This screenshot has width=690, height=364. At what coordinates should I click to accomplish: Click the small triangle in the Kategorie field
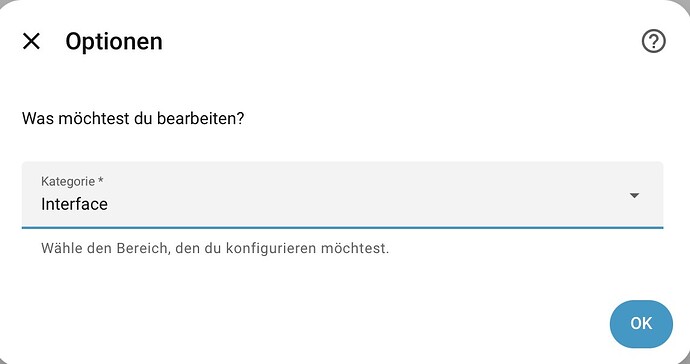634,195
